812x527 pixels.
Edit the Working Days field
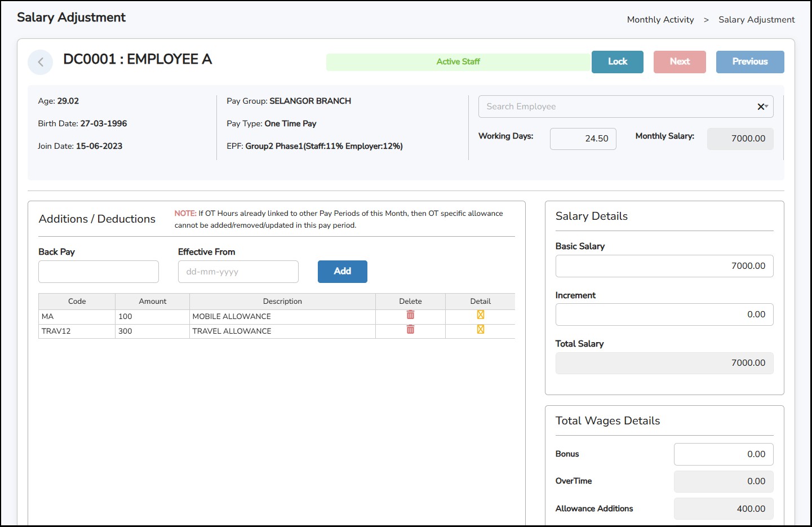click(x=583, y=139)
